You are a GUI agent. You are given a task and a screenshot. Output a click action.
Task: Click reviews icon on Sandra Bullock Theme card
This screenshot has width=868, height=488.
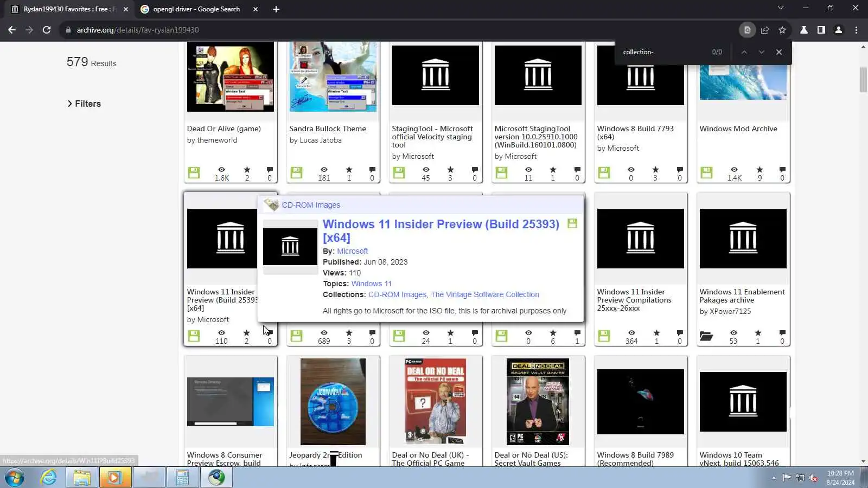coord(372,170)
